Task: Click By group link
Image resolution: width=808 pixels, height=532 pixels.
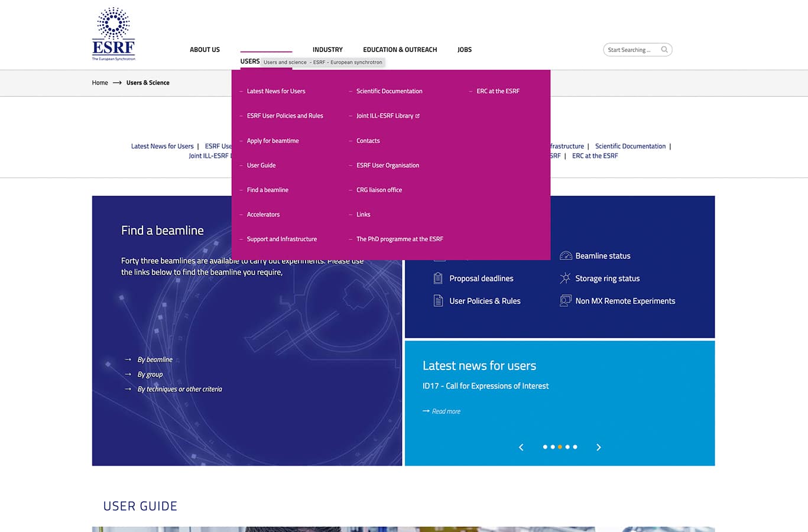Action: 150,374
